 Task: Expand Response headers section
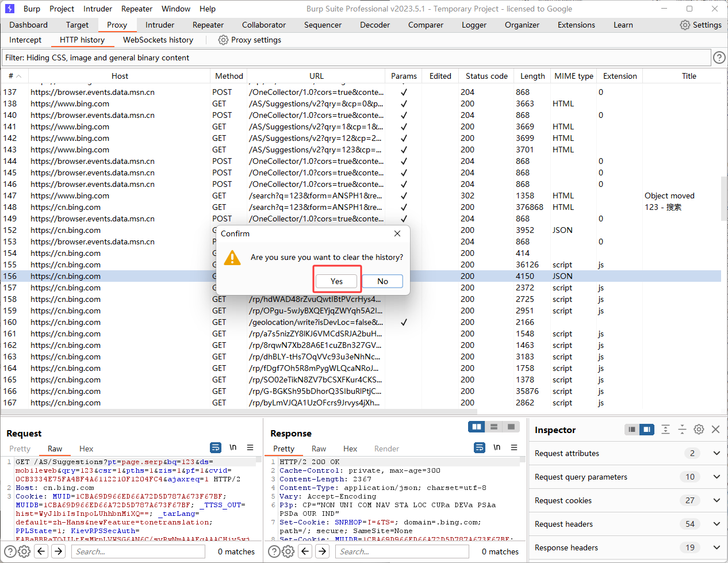tap(716, 547)
